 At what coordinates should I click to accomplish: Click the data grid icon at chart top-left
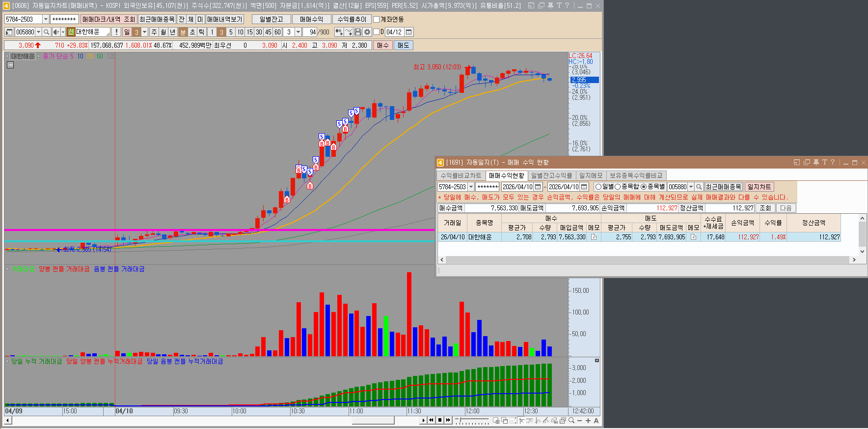coord(10,64)
